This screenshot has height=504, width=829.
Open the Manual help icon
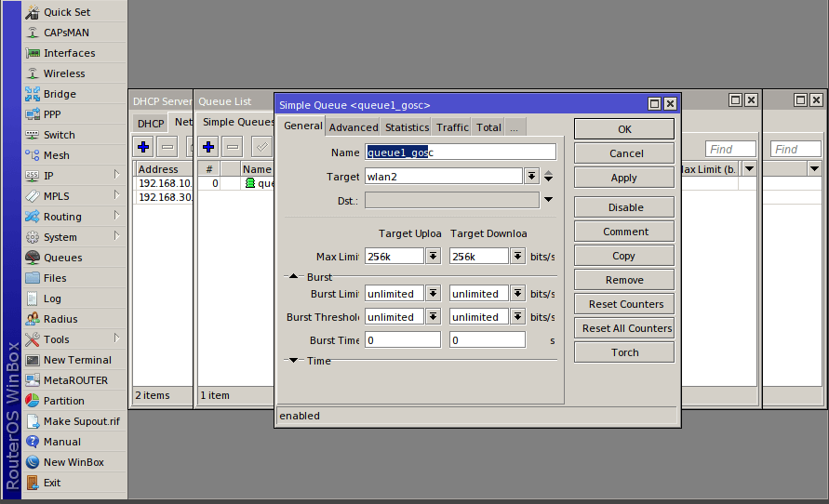click(x=33, y=442)
